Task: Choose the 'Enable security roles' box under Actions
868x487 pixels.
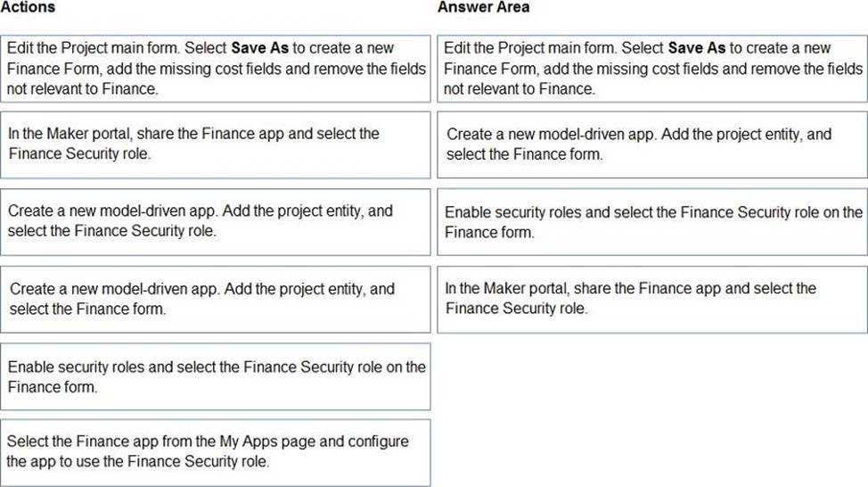Action: (x=216, y=376)
